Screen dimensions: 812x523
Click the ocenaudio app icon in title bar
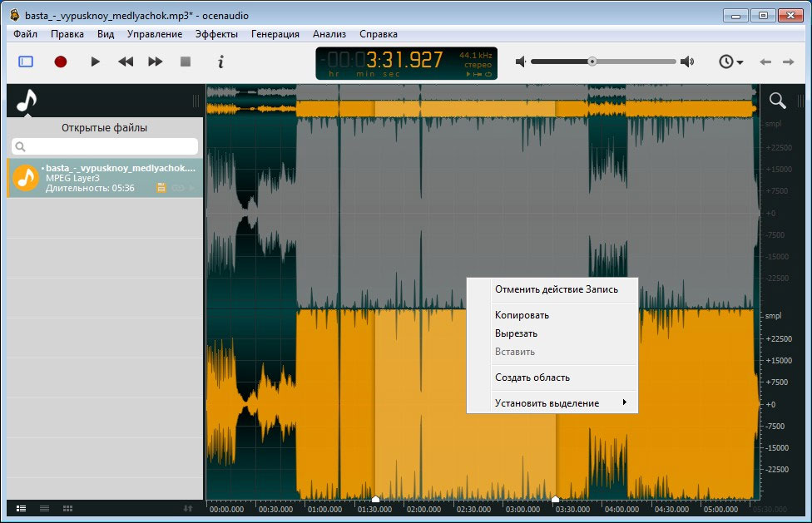14,15
